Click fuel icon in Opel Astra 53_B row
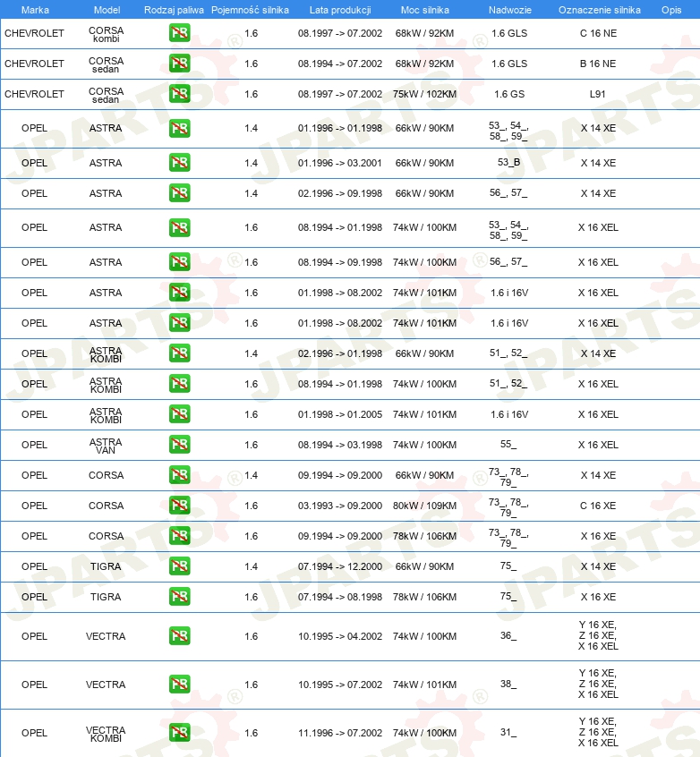The image size is (700, 757). [x=179, y=162]
